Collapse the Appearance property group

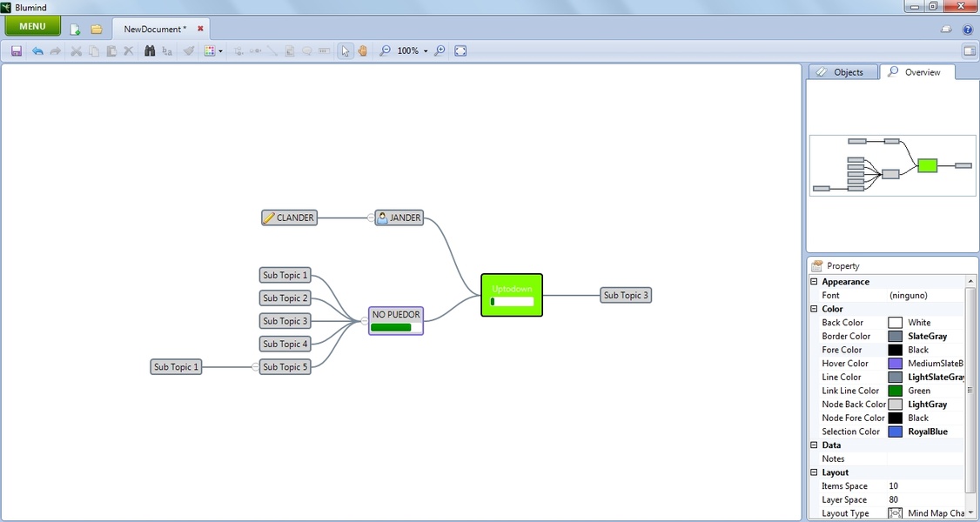tap(815, 282)
